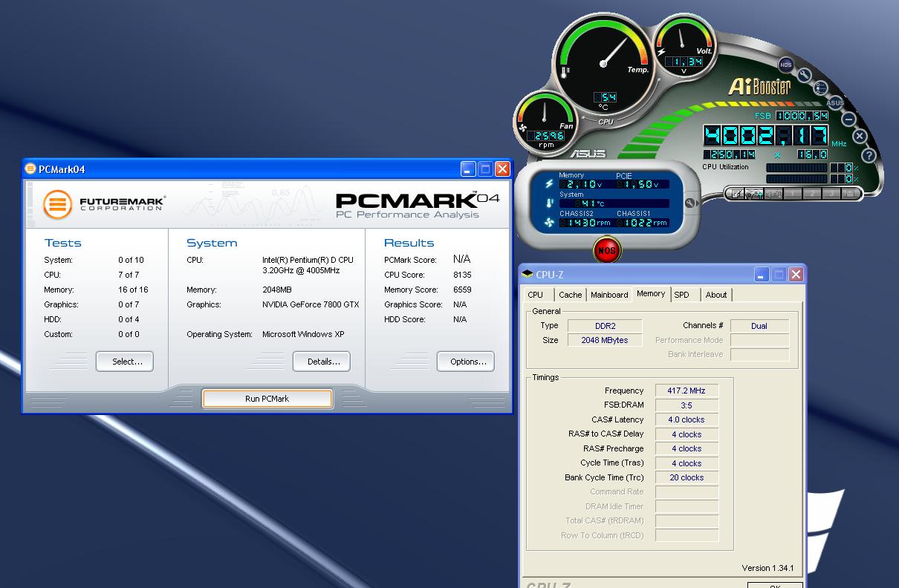The height and width of the screenshot is (588, 899).
Task: Close AiBooster with the round X icon
Action: 860,136
